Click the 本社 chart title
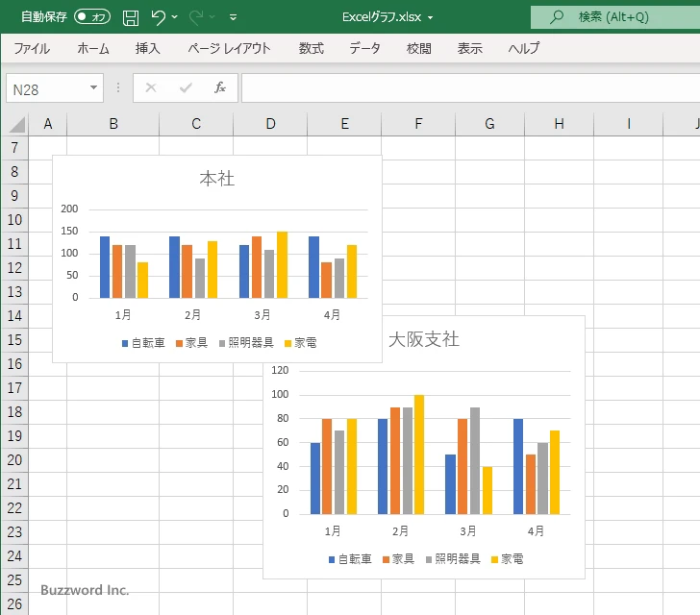The height and width of the screenshot is (615, 700). tap(217, 179)
